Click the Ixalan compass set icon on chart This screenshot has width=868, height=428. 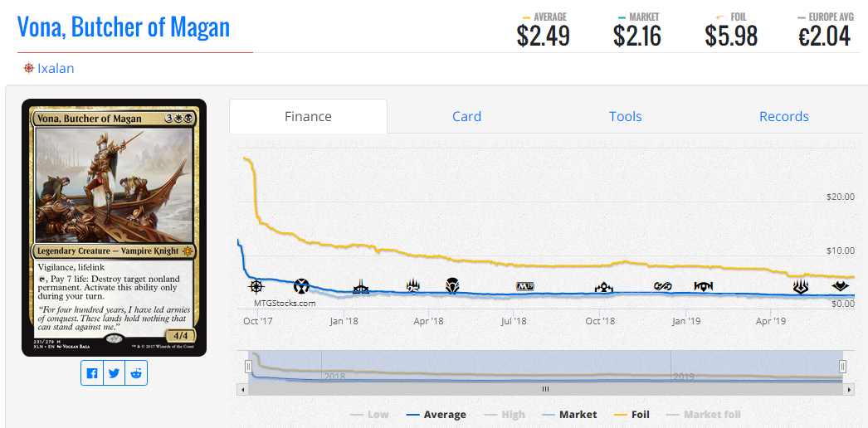[256, 286]
